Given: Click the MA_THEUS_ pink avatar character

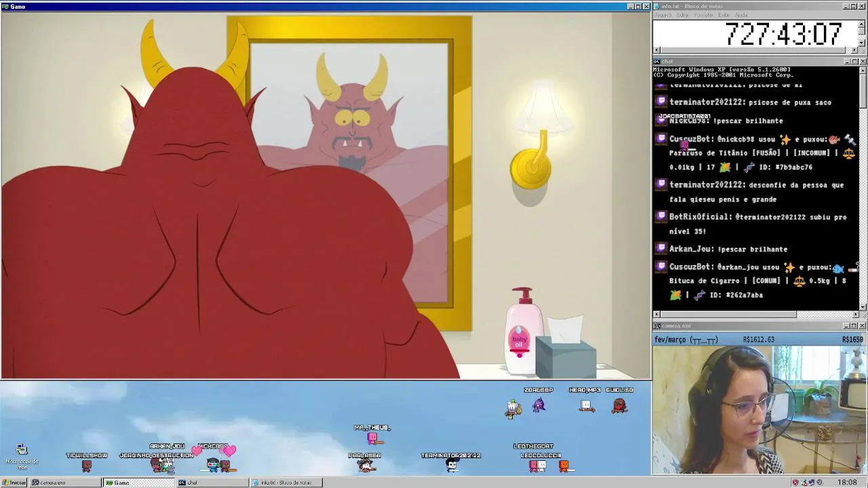Looking at the screenshot, I should (372, 439).
